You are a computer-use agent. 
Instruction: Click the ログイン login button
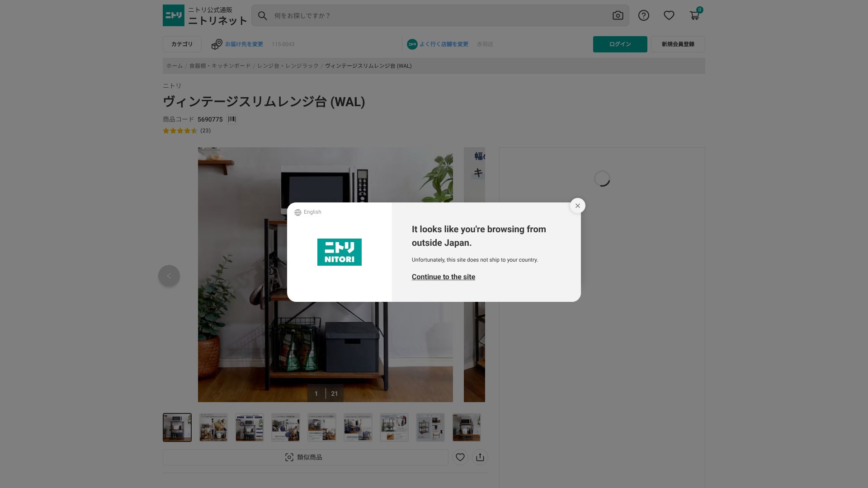click(x=620, y=44)
